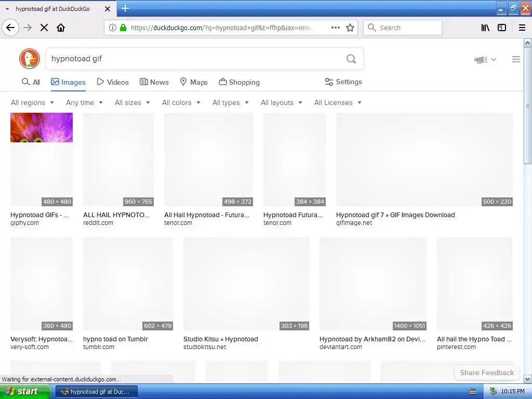Image resolution: width=532 pixels, height=399 pixels.
Task: Click the Share Feedback button
Action: click(x=487, y=373)
